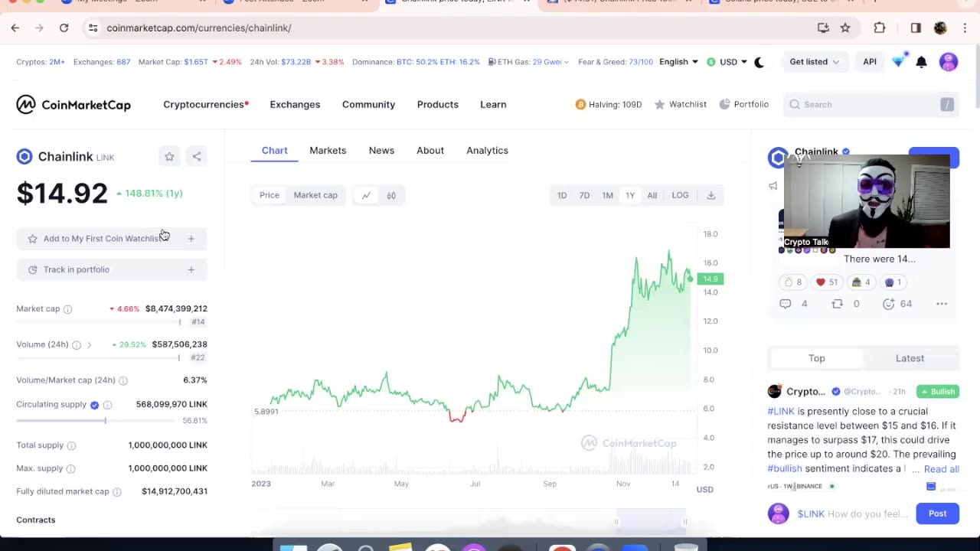Viewport: 980px width, 551px height.
Task: Open the diamond rewards icon
Action: pyautogui.click(x=899, y=61)
